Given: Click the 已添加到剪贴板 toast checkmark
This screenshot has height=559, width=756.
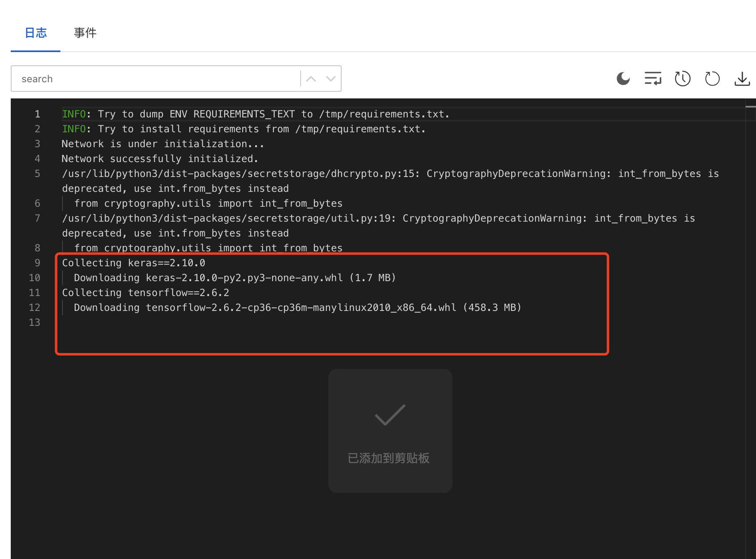Looking at the screenshot, I should pyautogui.click(x=390, y=415).
